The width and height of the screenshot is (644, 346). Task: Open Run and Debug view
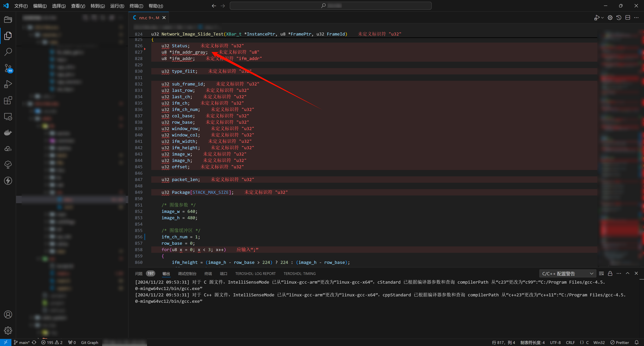[8, 84]
